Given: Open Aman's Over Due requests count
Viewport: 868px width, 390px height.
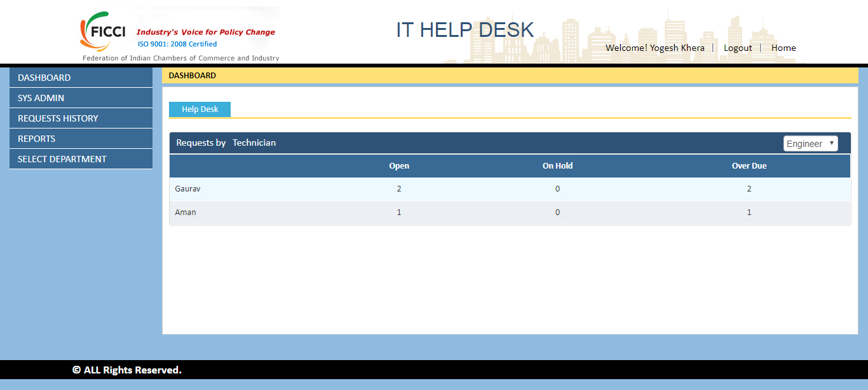Looking at the screenshot, I should pyautogui.click(x=749, y=212).
